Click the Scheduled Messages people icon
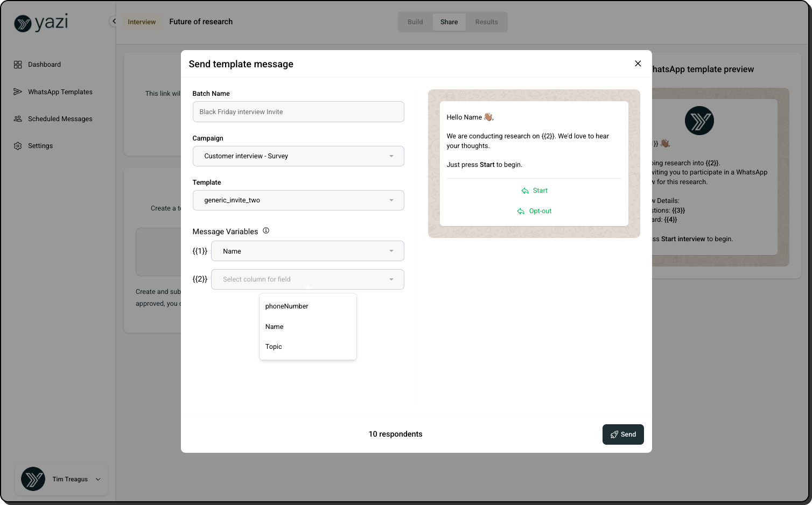The image size is (812, 505). point(18,119)
